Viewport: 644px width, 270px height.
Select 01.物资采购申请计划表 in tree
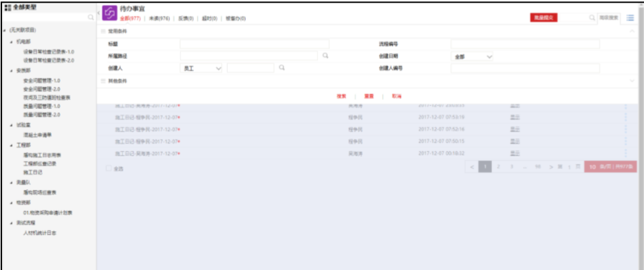tap(47, 213)
